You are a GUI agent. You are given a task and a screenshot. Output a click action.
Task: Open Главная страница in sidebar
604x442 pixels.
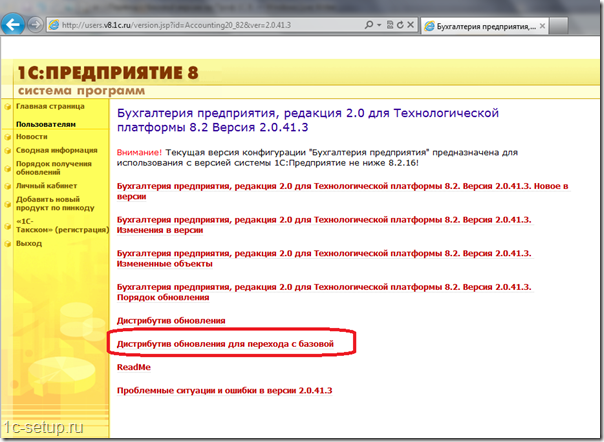50,106
